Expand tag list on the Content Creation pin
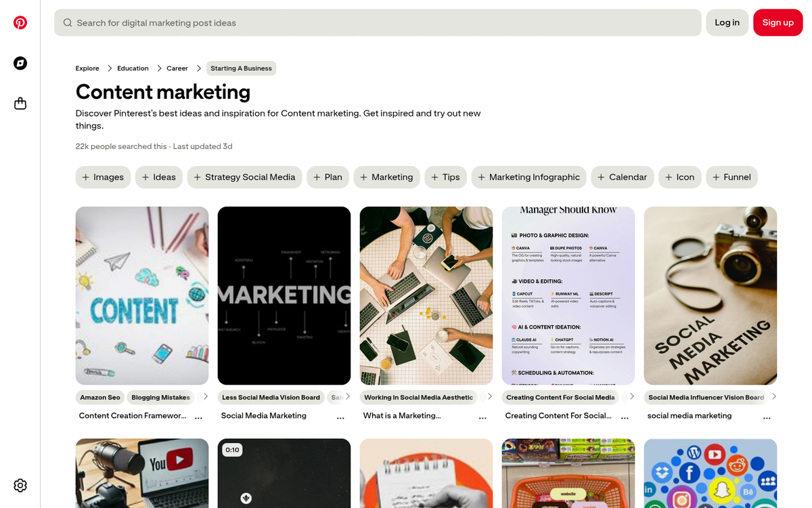 click(206, 397)
